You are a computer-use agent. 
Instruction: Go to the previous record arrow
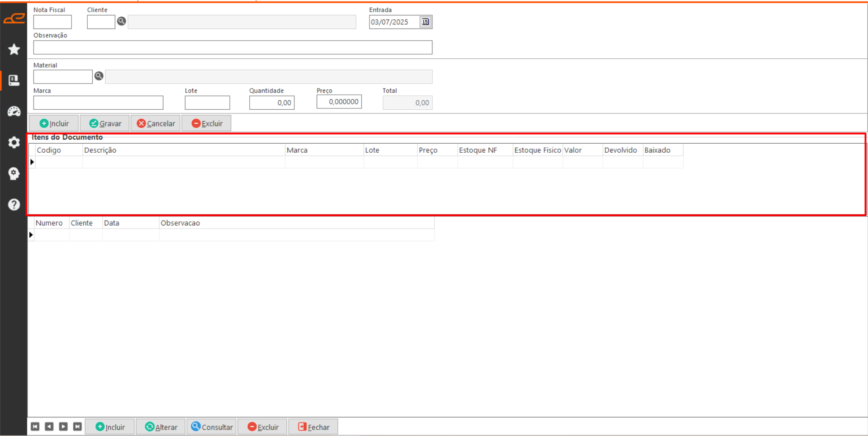coord(49,427)
